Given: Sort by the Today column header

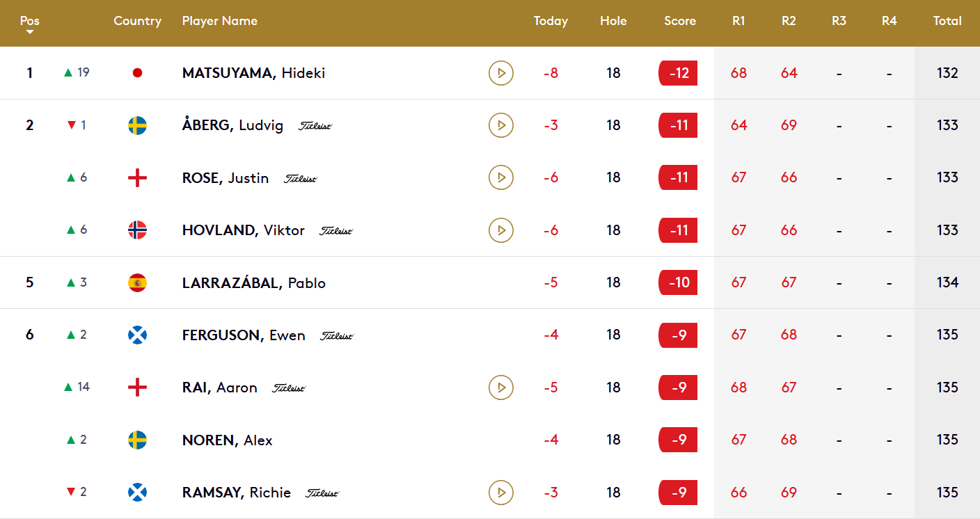Looking at the screenshot, I should tap(551, 21).
